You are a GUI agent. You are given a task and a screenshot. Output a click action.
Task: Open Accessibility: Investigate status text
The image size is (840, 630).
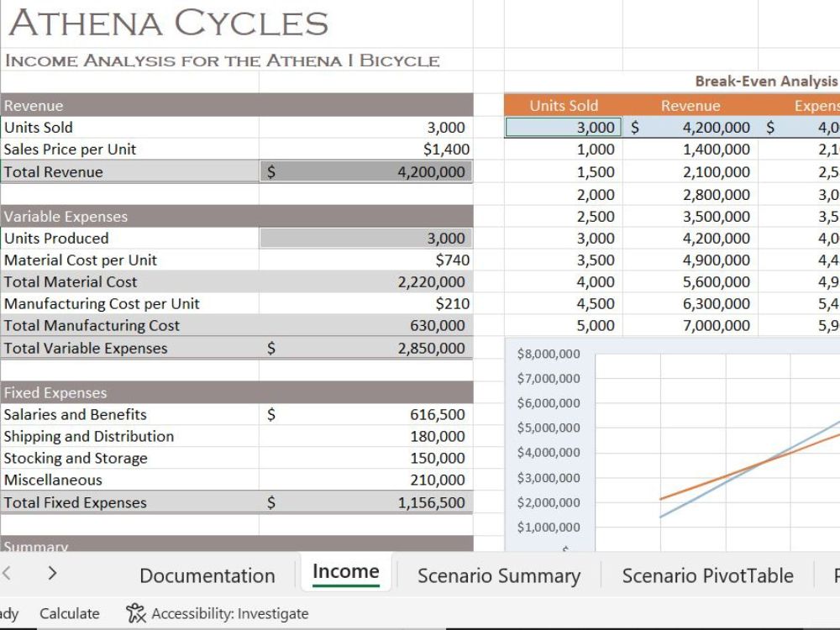click(x=230, y=613)
